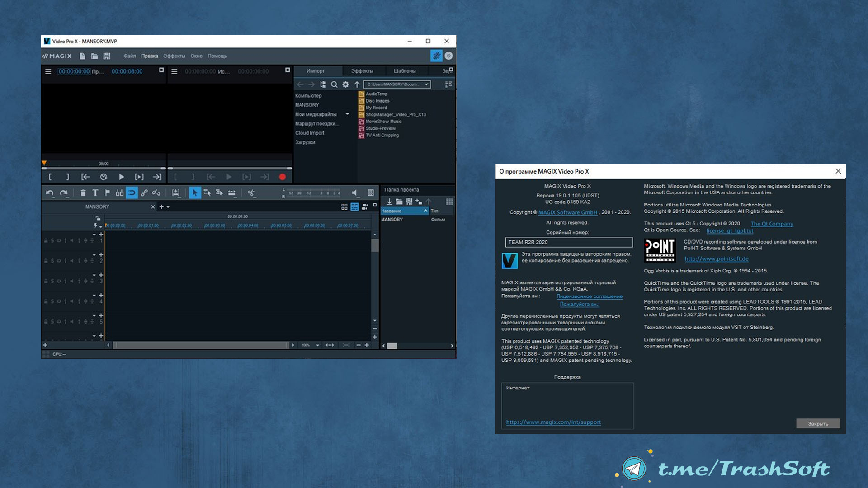Click the disc burn icon top right

448,56
